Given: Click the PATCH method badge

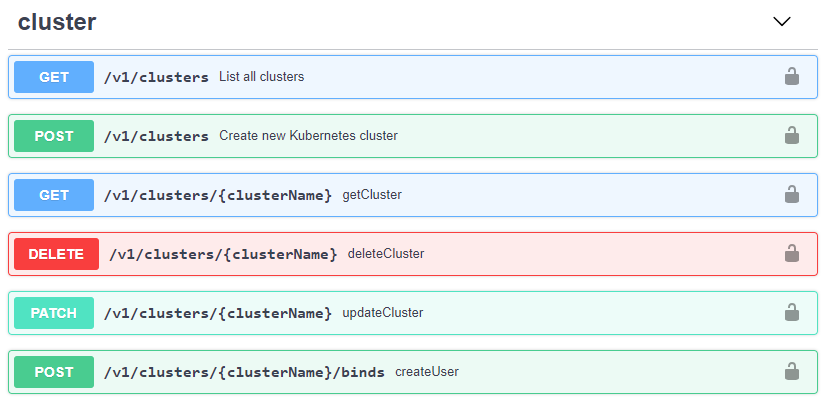Looking at the screenshot, I should pos(54,313).
